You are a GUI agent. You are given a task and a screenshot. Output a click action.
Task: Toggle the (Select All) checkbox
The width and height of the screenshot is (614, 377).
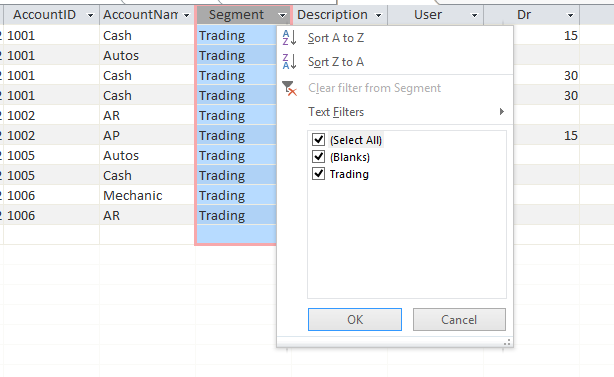pyautogui.click(x=318, y=139)
